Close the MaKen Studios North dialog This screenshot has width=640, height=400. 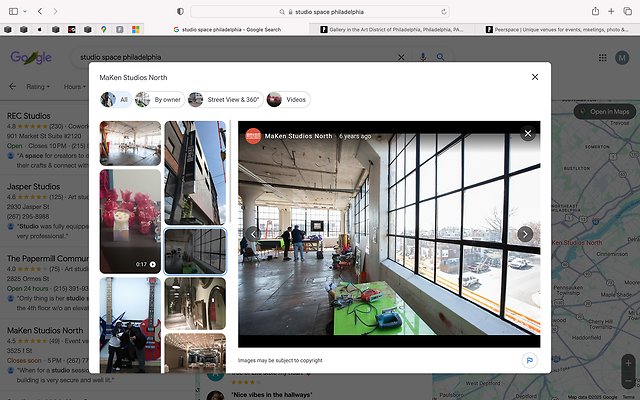tap(535, 76)
